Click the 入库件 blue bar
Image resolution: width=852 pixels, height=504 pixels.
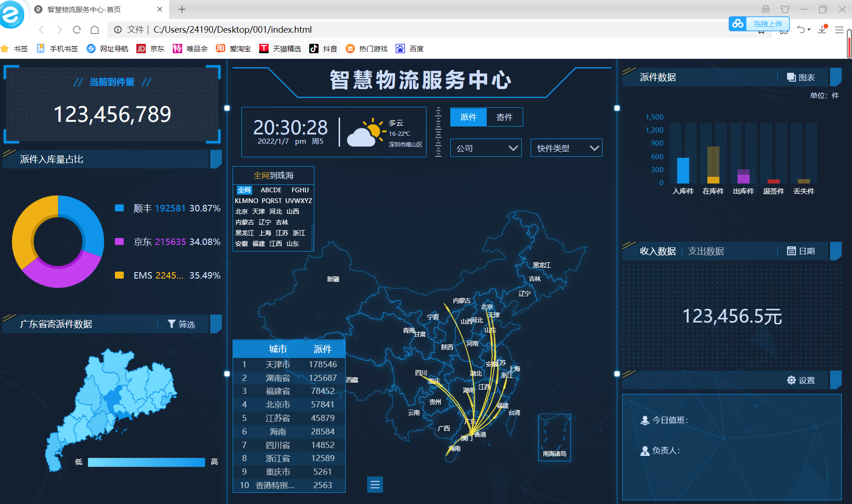683,170
